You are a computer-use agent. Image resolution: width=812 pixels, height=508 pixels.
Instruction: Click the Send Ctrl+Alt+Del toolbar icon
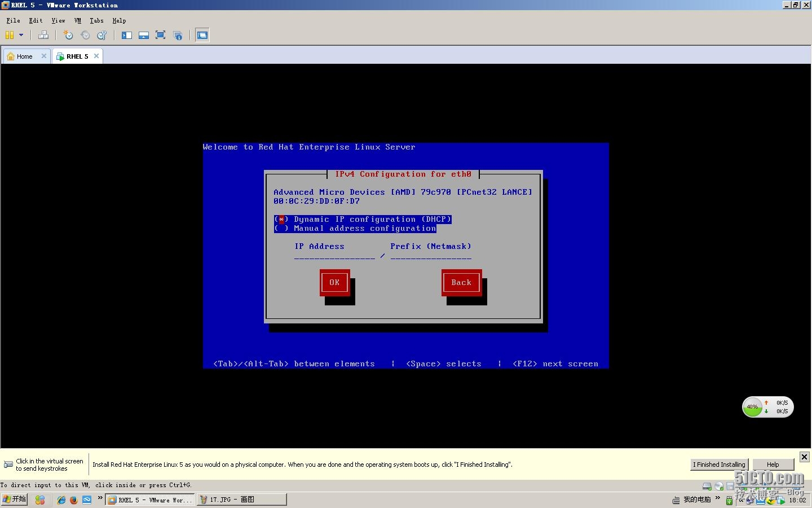(x=43, y=35)
